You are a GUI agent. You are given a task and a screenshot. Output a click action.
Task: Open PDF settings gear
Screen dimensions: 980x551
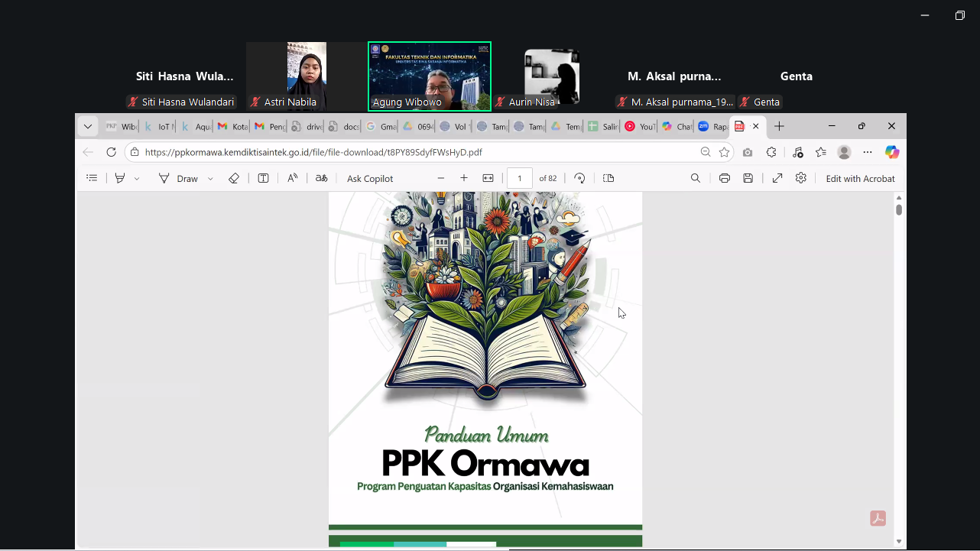click(x=800, y=178)
